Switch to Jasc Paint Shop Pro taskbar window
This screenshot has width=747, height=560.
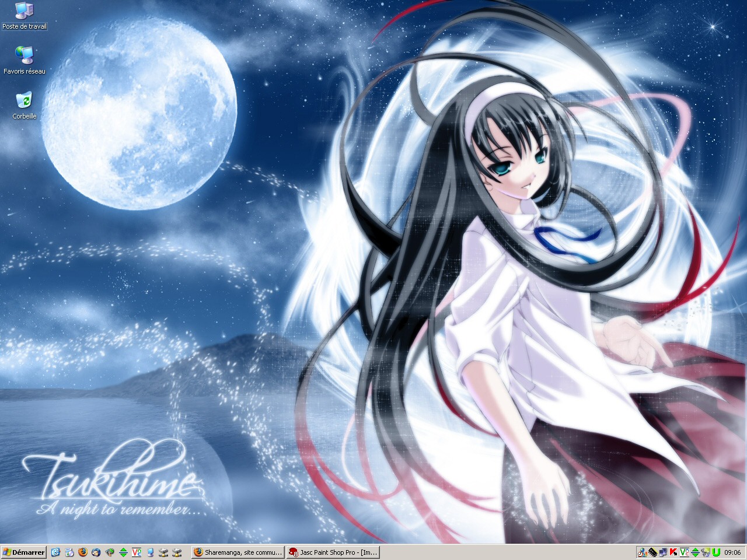pyautogui.click(x=333, y=552)
